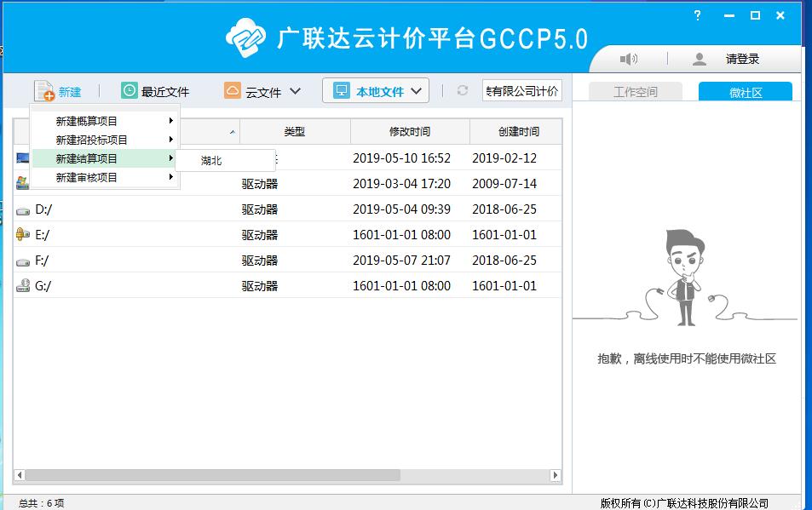Click the refresh icon in toolbar

(x=463, y=90)
